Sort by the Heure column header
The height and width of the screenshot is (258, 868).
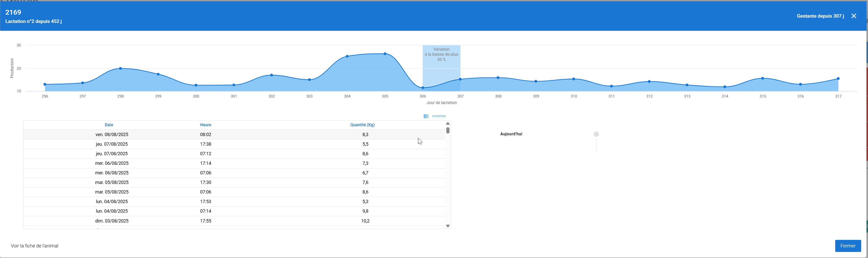point(206,125)
